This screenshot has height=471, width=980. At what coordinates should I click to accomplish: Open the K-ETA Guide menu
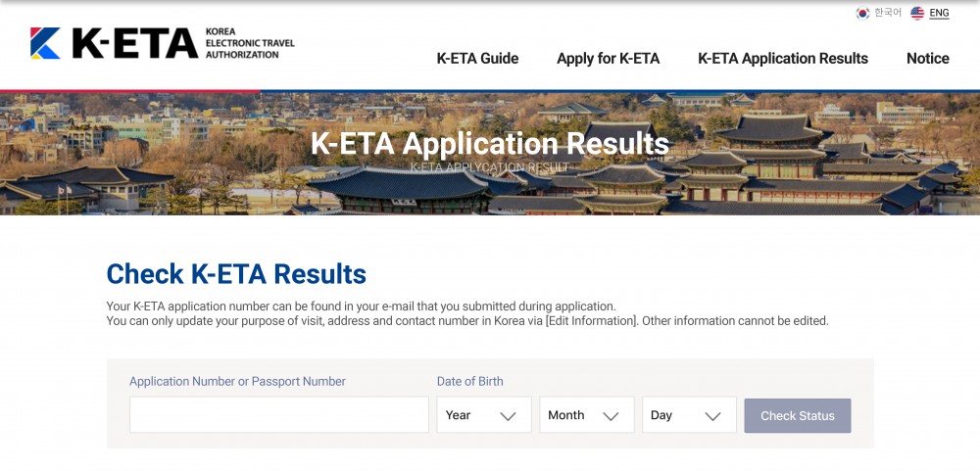pos(477,59)
